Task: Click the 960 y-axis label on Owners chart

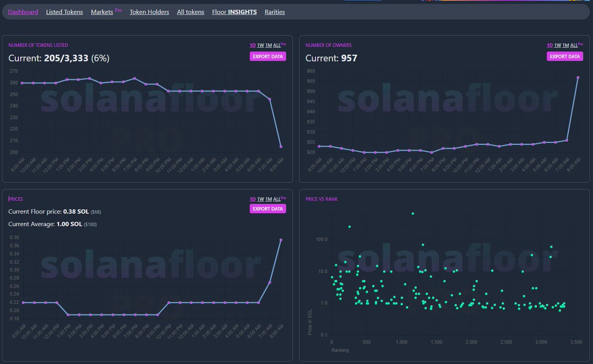Action: [310, 71]
